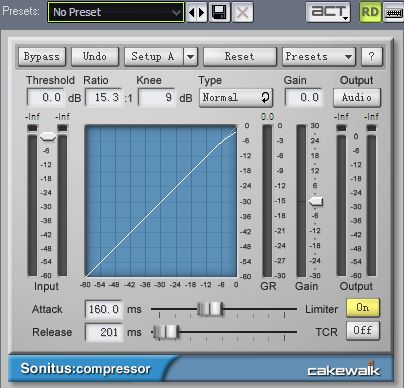Open the Presets dropdown menu
The height and width of the screenshot is (388, 404).
[x=319, y=56]
